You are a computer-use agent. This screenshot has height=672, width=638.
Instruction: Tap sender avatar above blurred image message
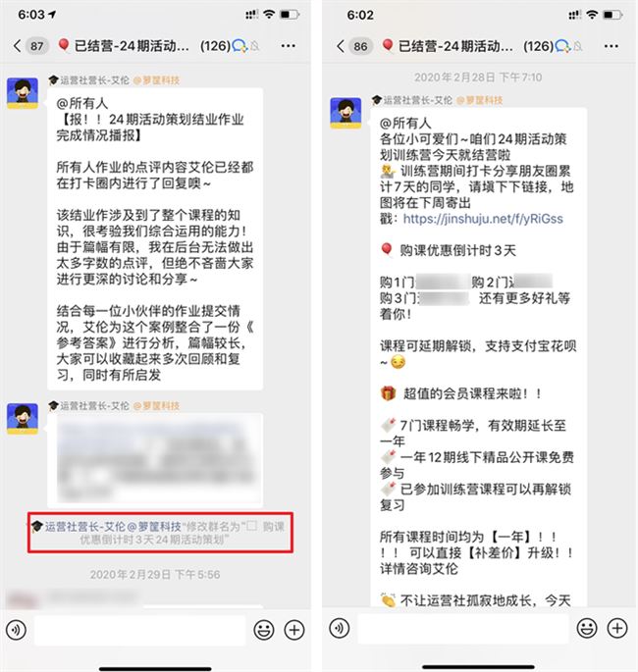[23, 419]
